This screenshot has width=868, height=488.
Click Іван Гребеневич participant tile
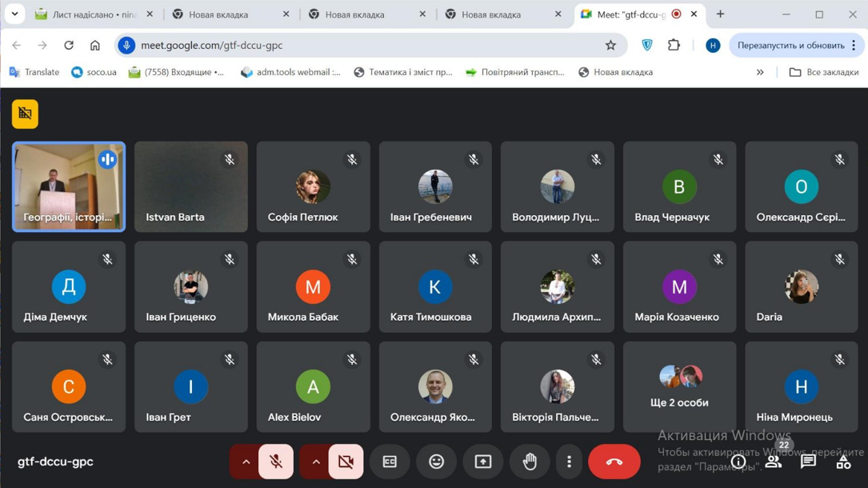[435, 186]
